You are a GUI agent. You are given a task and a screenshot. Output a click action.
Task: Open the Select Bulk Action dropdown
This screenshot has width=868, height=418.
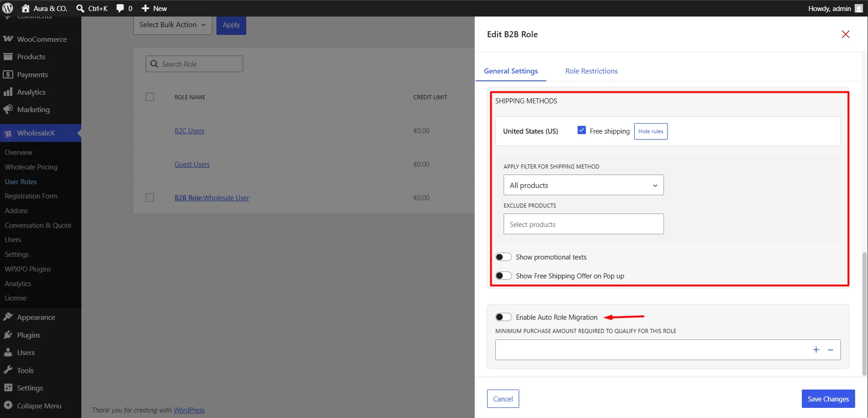point(173,25)
